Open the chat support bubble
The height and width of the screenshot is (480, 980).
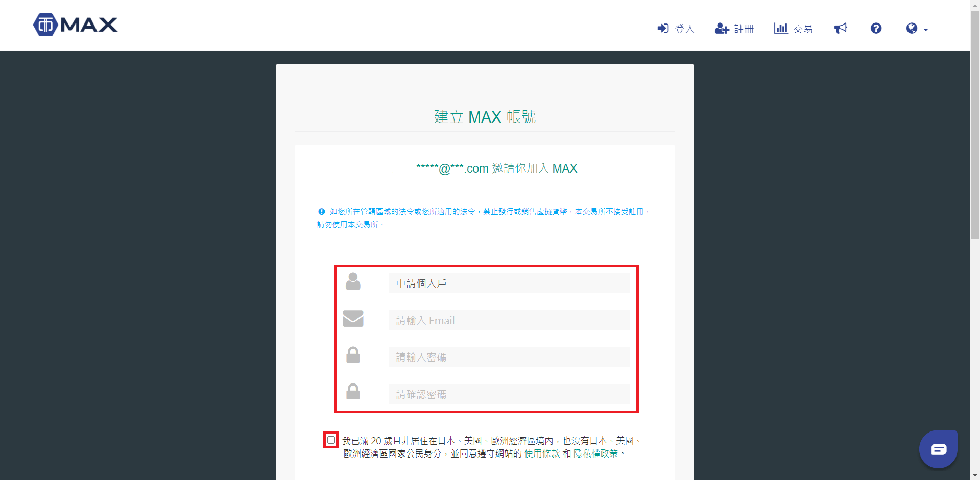pos(938,449)
